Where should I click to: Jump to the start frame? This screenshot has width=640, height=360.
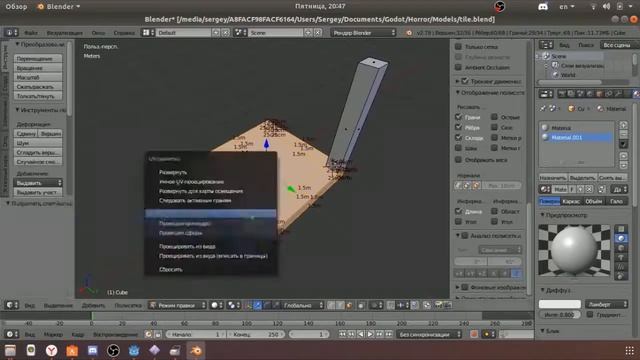342,334
